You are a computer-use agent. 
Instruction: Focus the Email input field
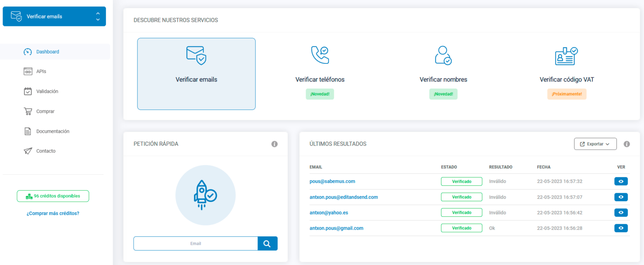195,244
